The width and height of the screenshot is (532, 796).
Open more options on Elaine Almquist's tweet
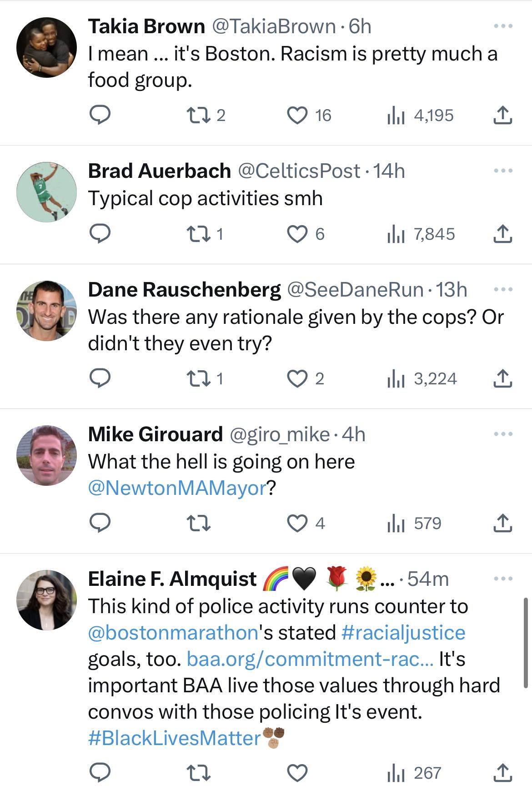pyautogui.click(x=503, y=579)
